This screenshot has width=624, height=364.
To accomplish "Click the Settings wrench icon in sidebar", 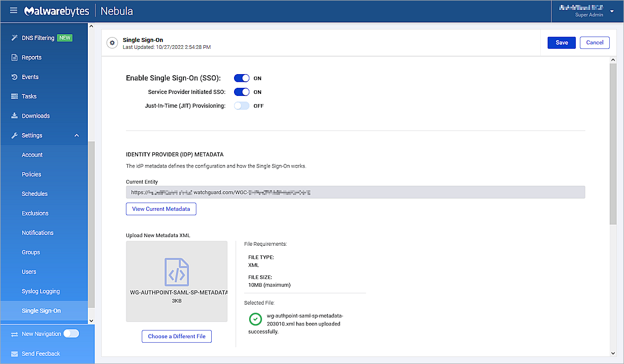I will pos(13,135).
